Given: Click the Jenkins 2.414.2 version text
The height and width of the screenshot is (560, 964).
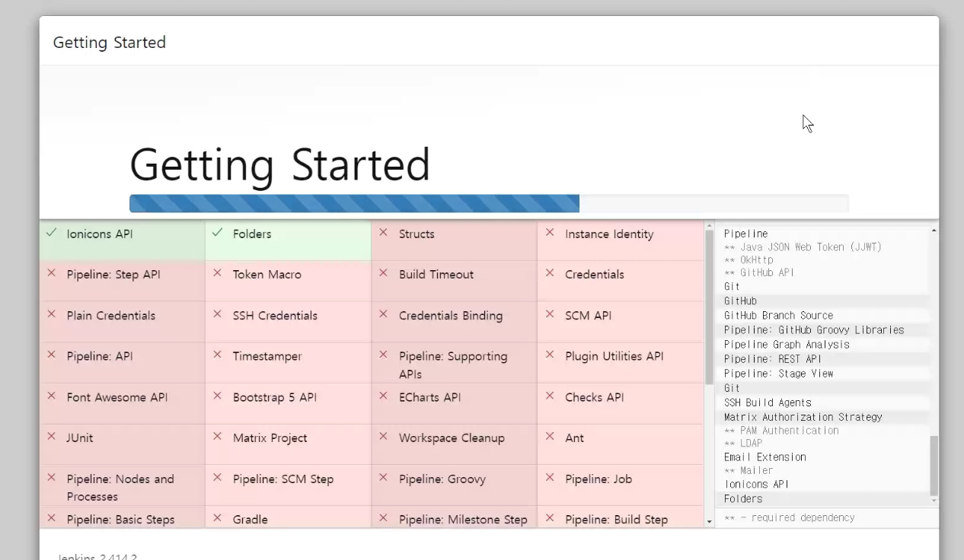Looking at the screenshot, I should (x=96, y=556).
